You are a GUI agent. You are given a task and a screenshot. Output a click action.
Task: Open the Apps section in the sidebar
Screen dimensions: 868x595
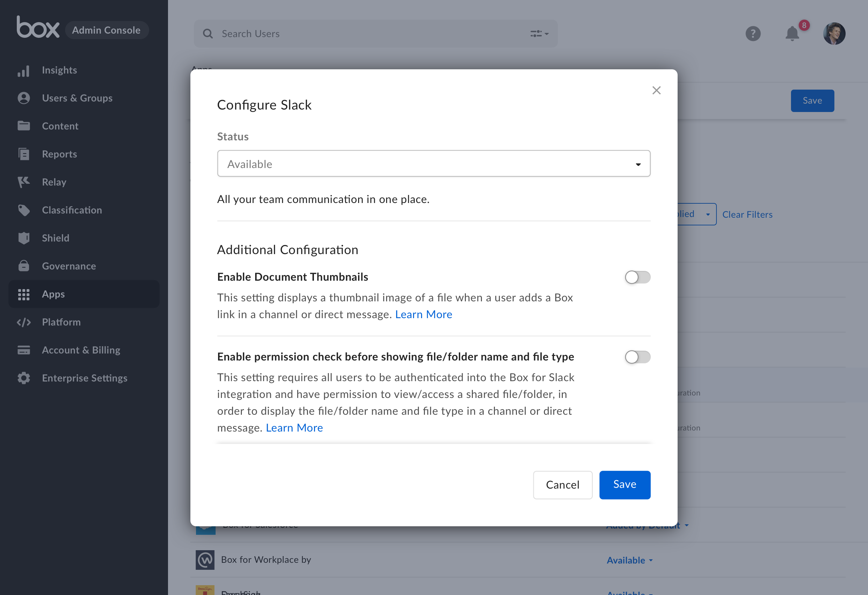[x=84, y=294]
